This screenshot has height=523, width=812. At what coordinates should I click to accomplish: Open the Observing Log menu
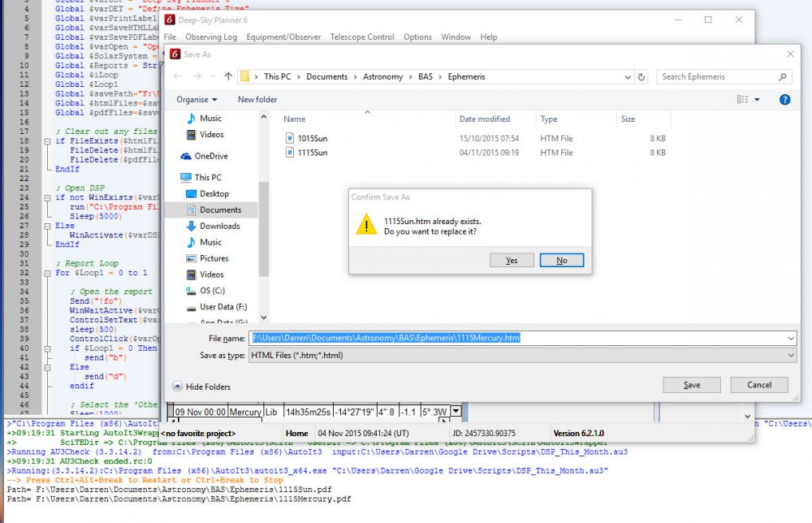point(211,37)
